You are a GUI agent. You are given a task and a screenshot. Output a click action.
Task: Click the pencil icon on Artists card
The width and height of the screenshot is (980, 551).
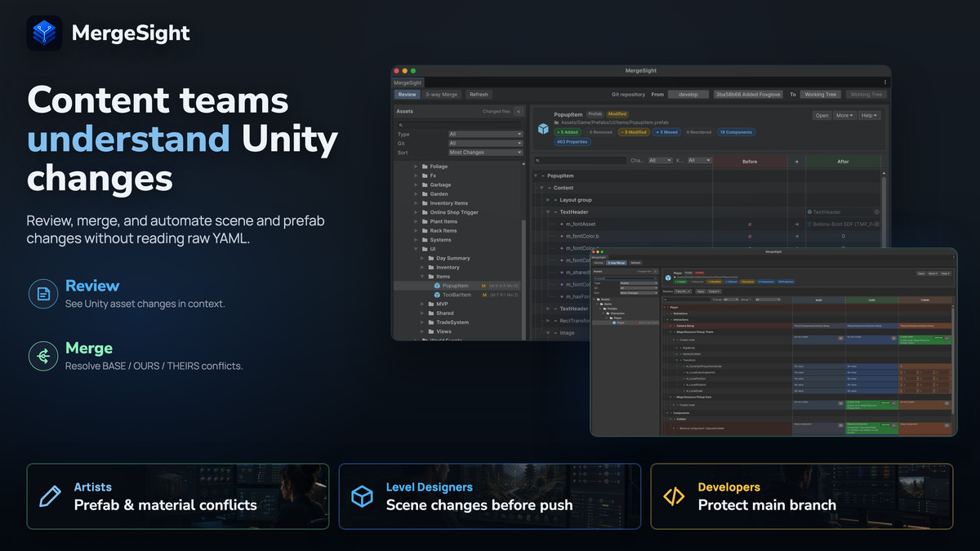[x=51, y=496]
